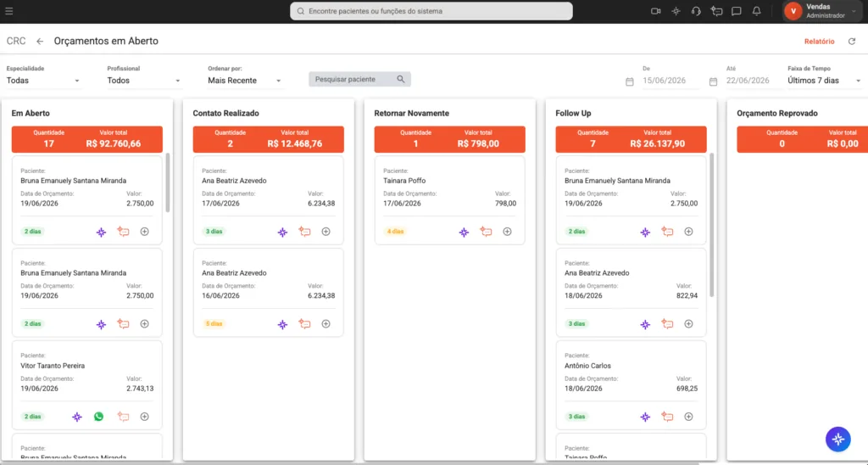Click the Orçamentos em Aberto page title

(x=106, y=41)
